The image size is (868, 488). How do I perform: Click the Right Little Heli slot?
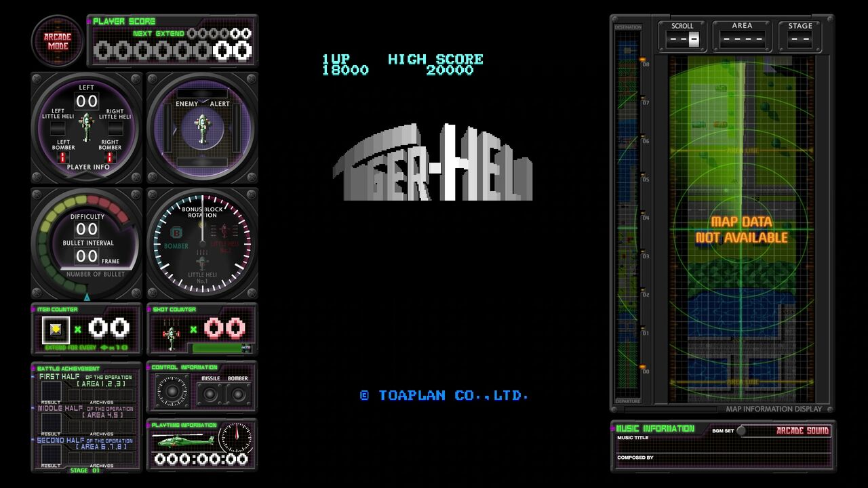(x=115, y=128)
